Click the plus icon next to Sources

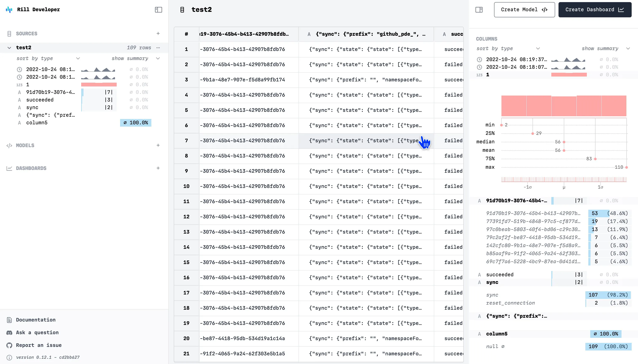click(158, 33)
